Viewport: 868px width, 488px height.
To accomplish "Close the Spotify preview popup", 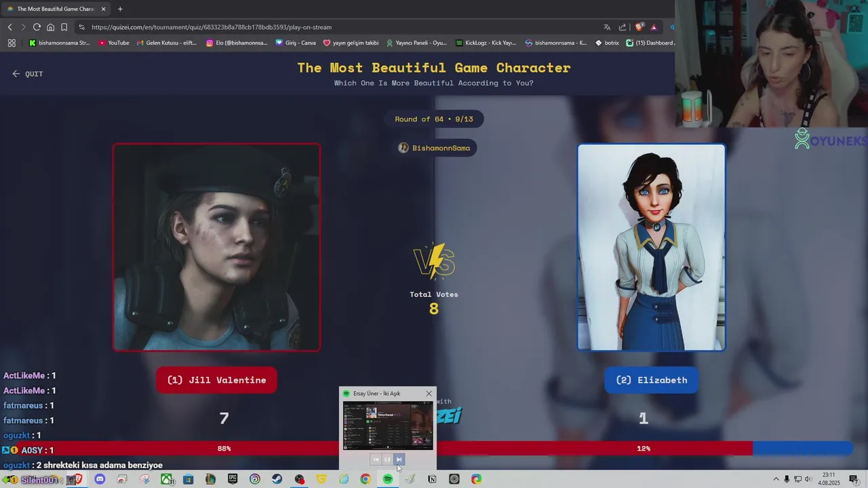I will 429,394.
